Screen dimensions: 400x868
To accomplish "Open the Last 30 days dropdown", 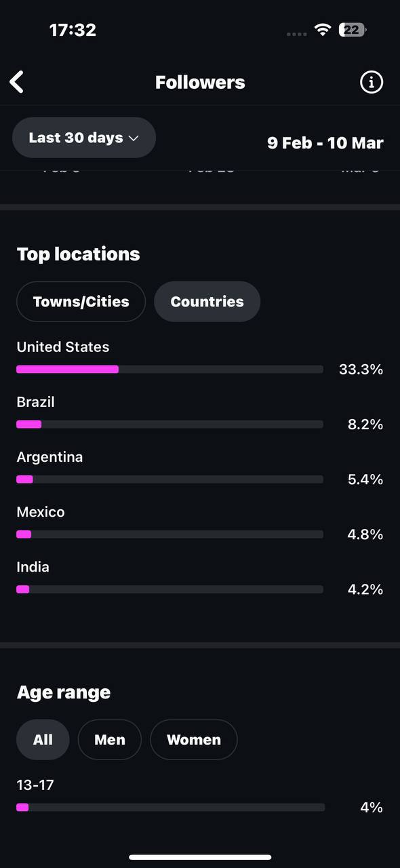I will coord(84,138).
